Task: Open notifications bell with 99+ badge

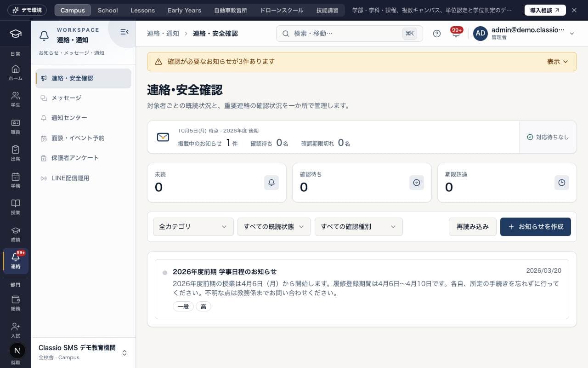Action: [x=456, y=34]
